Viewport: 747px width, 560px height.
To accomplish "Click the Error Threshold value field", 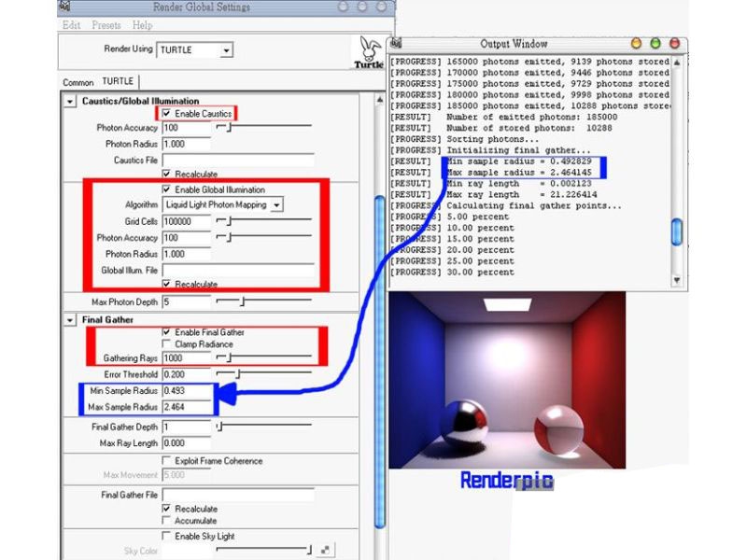I will [186, 374].
